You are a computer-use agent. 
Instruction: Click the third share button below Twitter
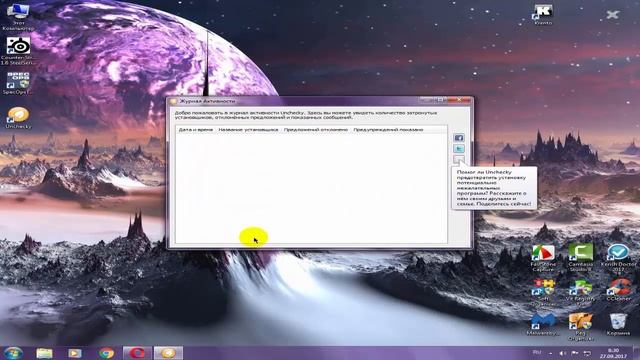pyautogui.click(x=459, y=159)
